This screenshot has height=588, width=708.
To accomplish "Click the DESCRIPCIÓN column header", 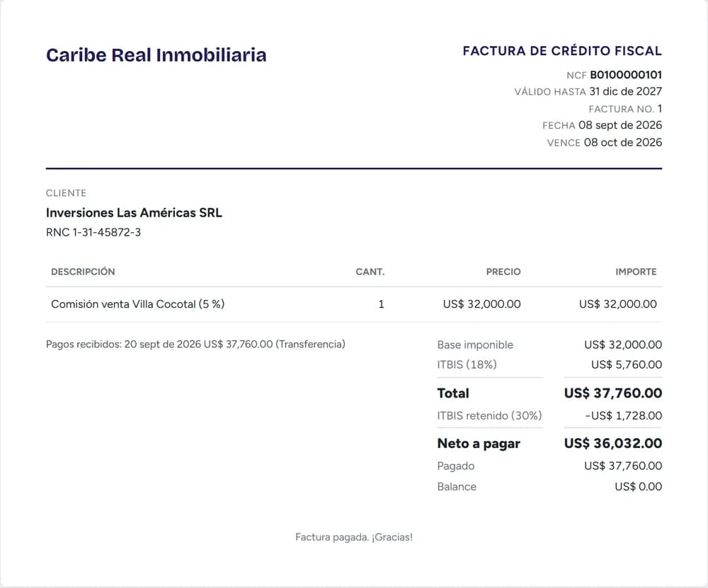I will click(x=83, y=272).
